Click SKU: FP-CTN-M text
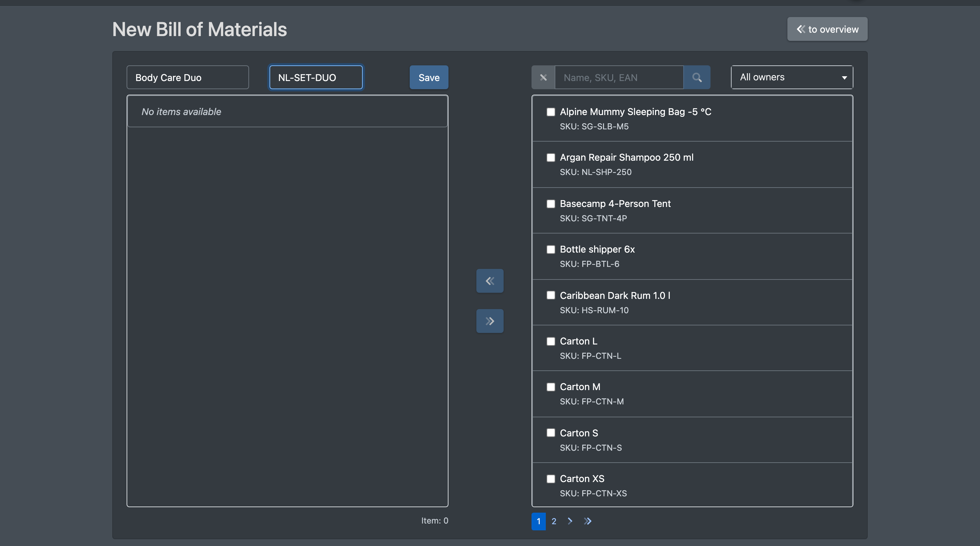 pos(592,401)
